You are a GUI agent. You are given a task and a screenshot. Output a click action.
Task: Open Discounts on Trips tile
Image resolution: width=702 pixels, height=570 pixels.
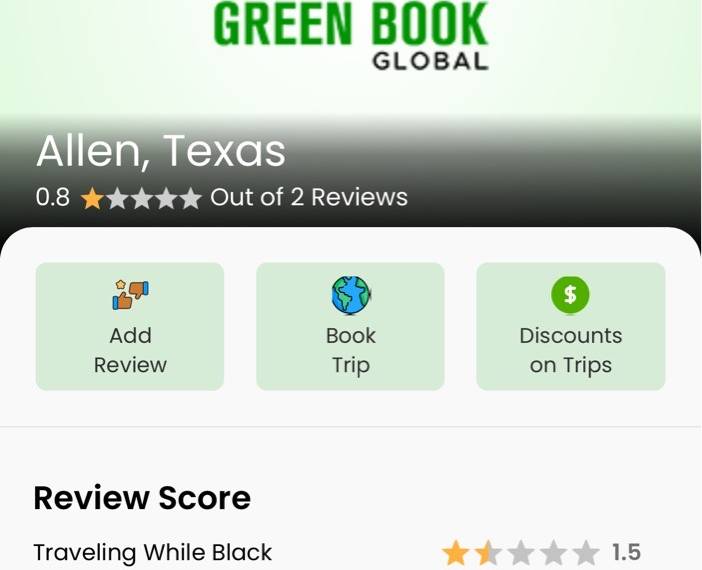pos(571,326)
